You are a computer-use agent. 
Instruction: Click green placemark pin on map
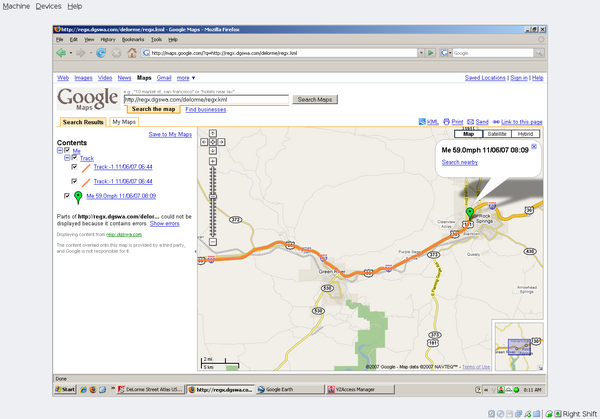pyautogui.click(x=470, y=213)
